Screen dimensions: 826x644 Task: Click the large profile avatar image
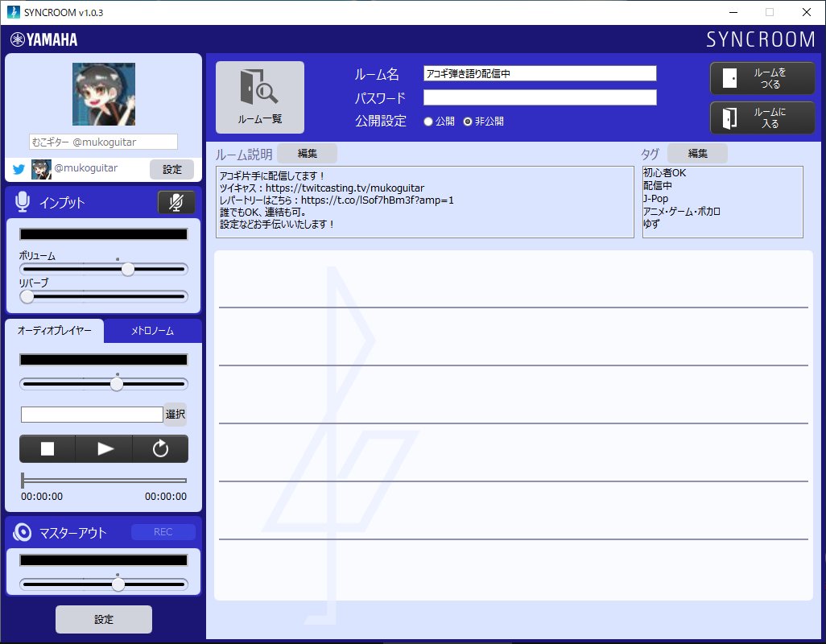click(104, 94)
